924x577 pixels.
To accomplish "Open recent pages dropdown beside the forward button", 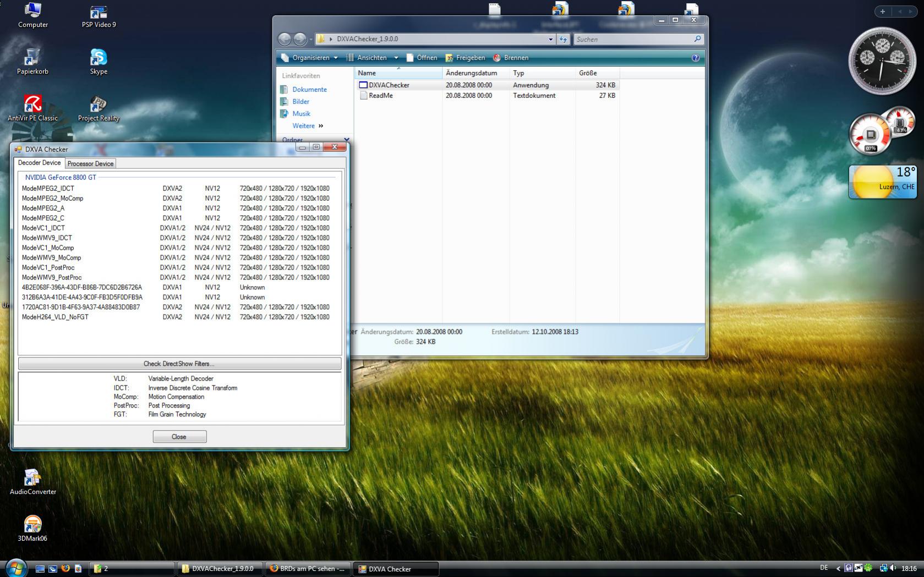I will tap(311, 39).
